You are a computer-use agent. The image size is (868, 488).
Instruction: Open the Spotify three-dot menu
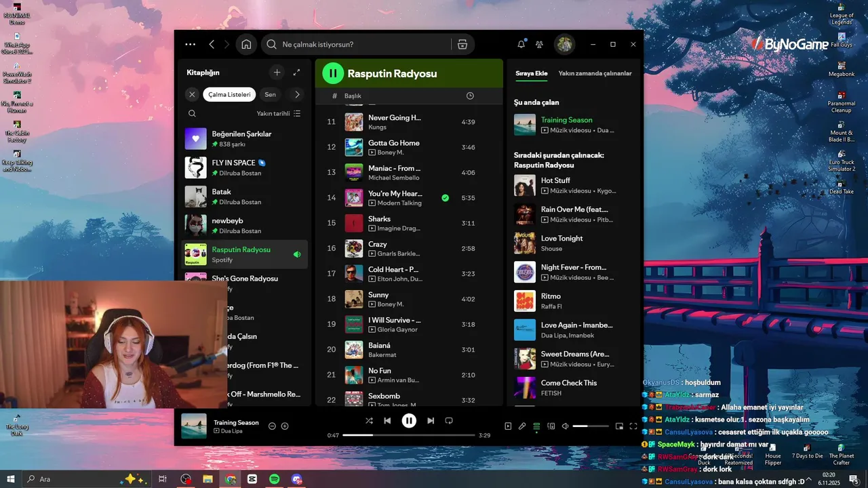pos(191,44)
